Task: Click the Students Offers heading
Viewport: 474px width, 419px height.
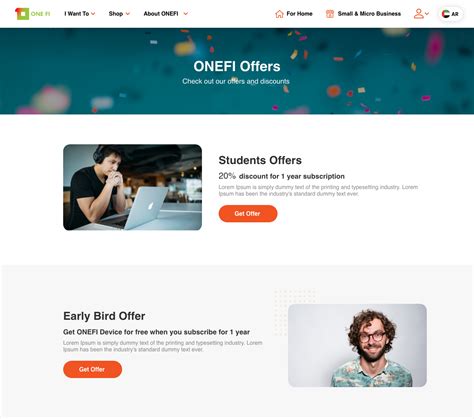Action: pos(260,160)
